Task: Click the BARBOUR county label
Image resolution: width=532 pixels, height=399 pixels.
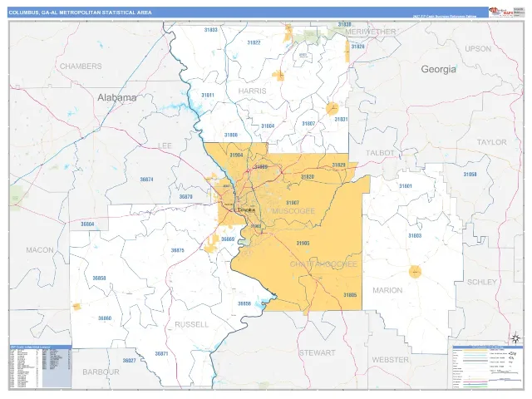Action: [x=101, y=372]
